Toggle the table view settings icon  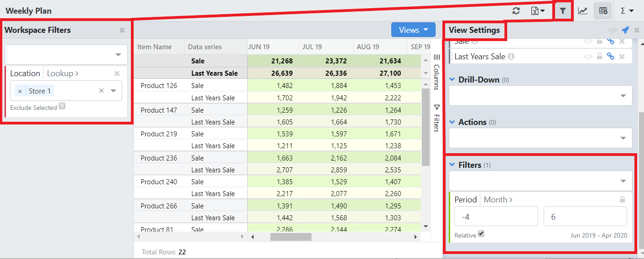[x=602, y=11]
